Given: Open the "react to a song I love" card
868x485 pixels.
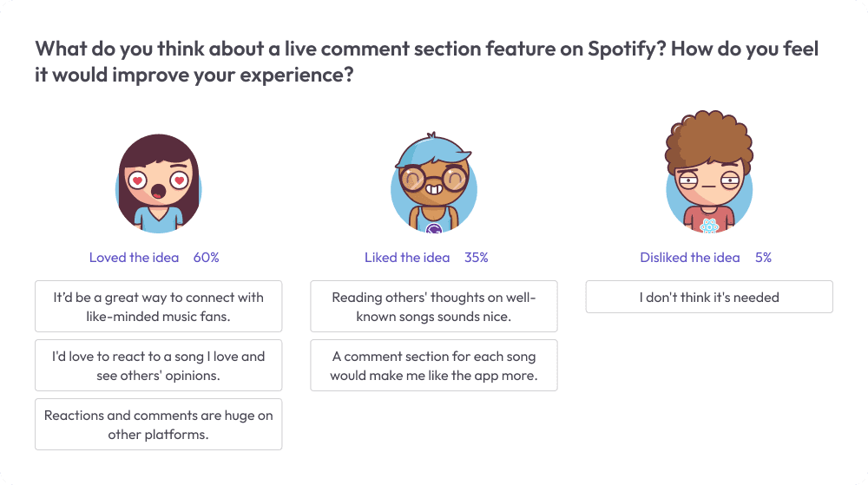Looking at the screenshot, I should [158, 365].
